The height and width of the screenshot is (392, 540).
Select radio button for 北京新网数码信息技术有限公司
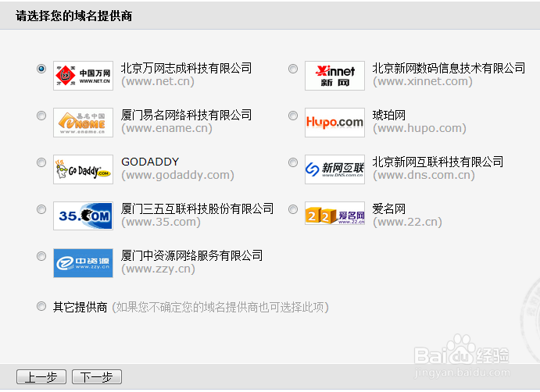293,69
